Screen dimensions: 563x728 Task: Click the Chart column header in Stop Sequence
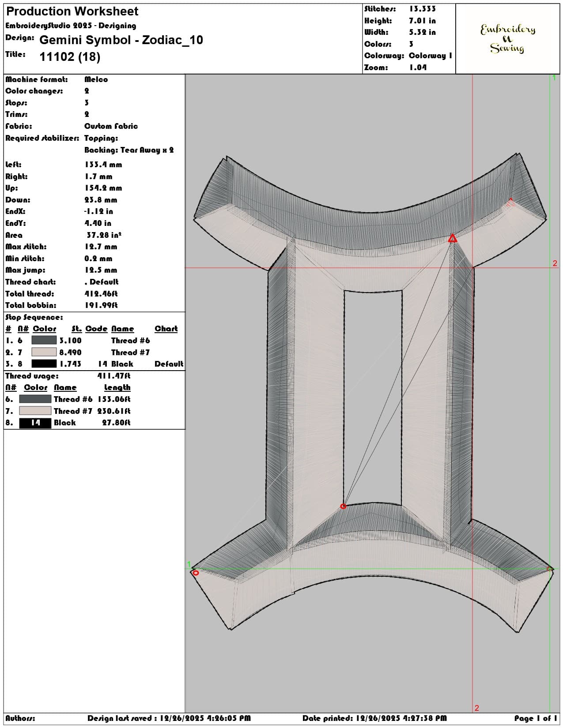(166, 329)
